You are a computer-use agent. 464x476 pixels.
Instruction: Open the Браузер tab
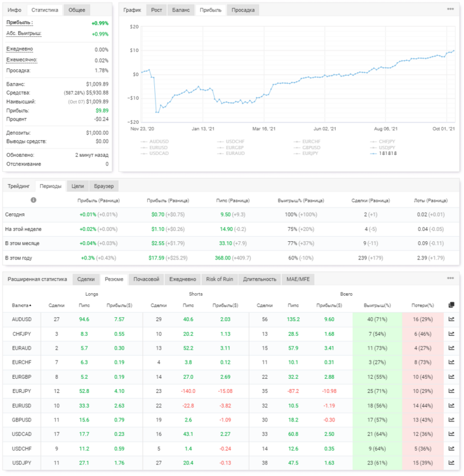[104, 186]
